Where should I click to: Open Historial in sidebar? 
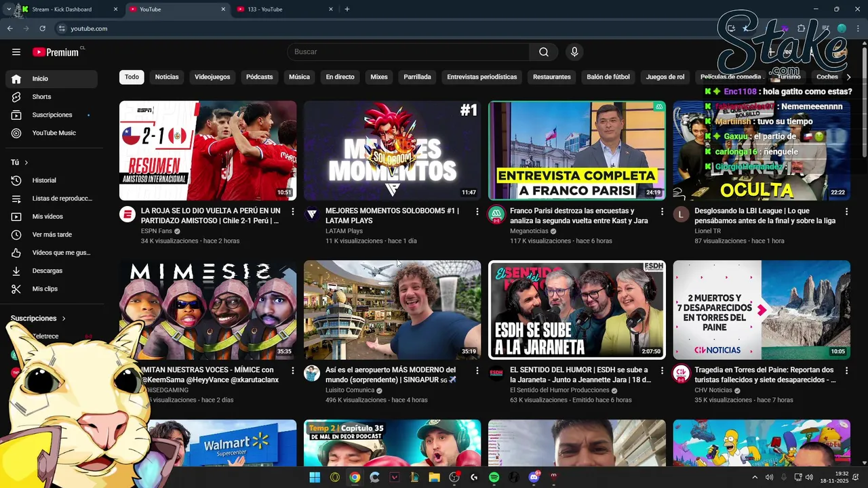tap(52, 180)
